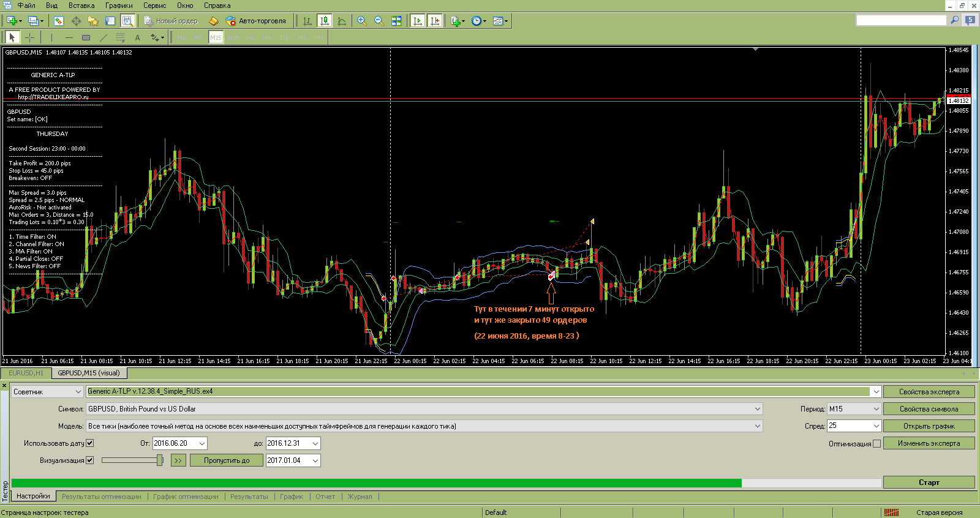Toggle the Strategy Tester icon
Screen dimensions: 980x518
127,21
